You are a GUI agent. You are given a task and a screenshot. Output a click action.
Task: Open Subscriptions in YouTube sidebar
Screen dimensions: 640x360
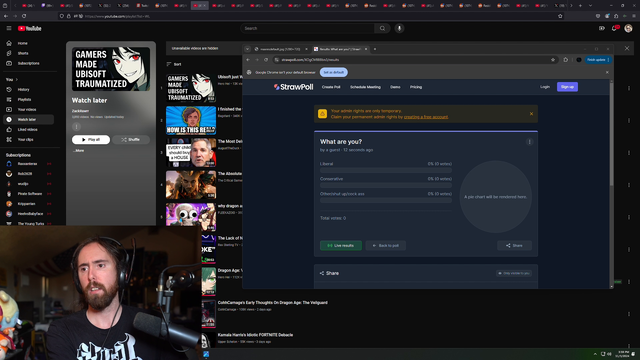29,63
